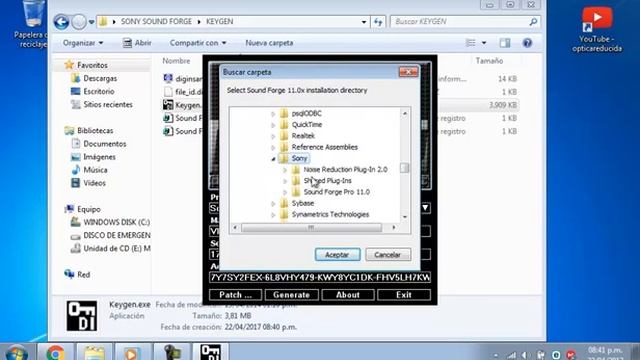Click the Exit button in keygen
This screenshot has width=640, height=360.
[404, 295]
